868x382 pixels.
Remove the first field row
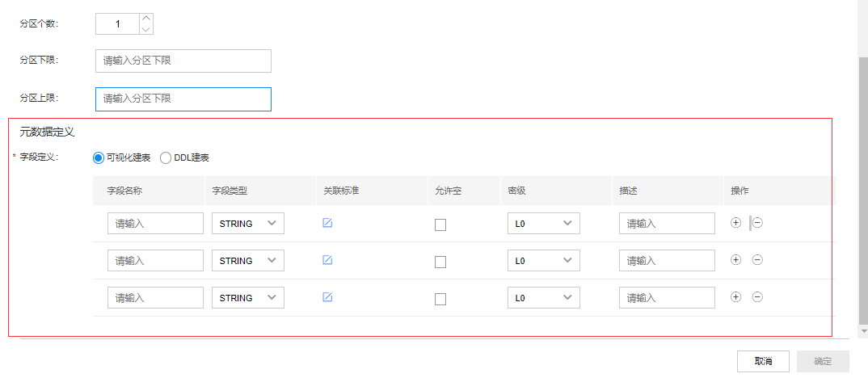[x=757, y=223]
